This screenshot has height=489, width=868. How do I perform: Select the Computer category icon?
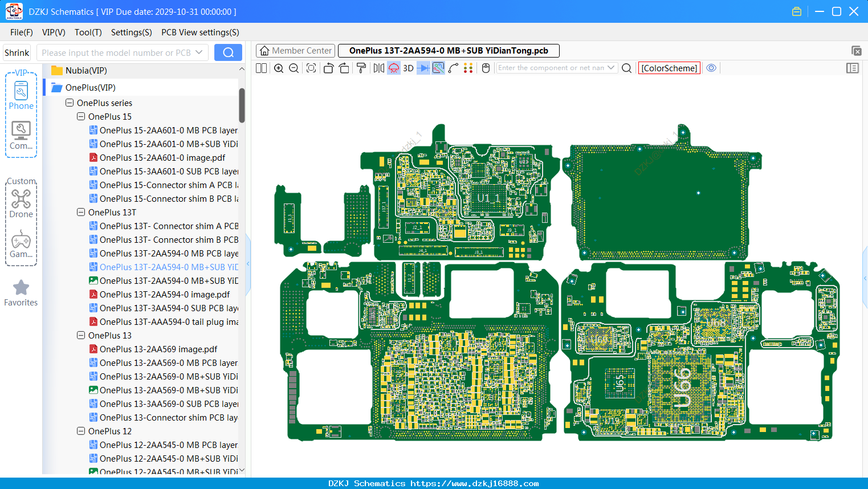[21, 136]
